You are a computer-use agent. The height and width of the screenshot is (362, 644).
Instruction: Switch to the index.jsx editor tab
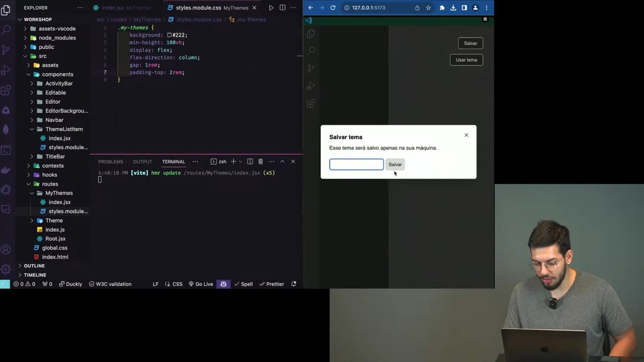(x=113, y=8)
